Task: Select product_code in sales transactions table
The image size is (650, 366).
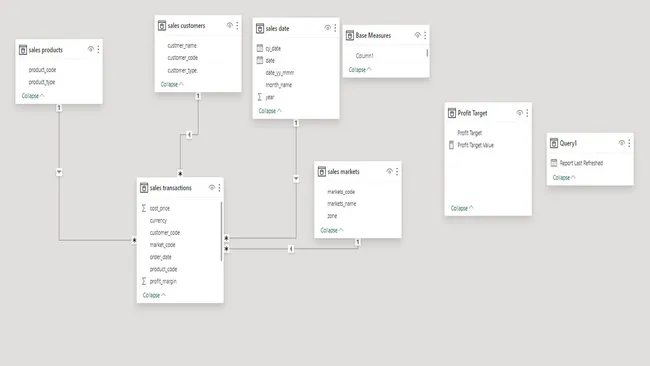Action: click(163, 269)
